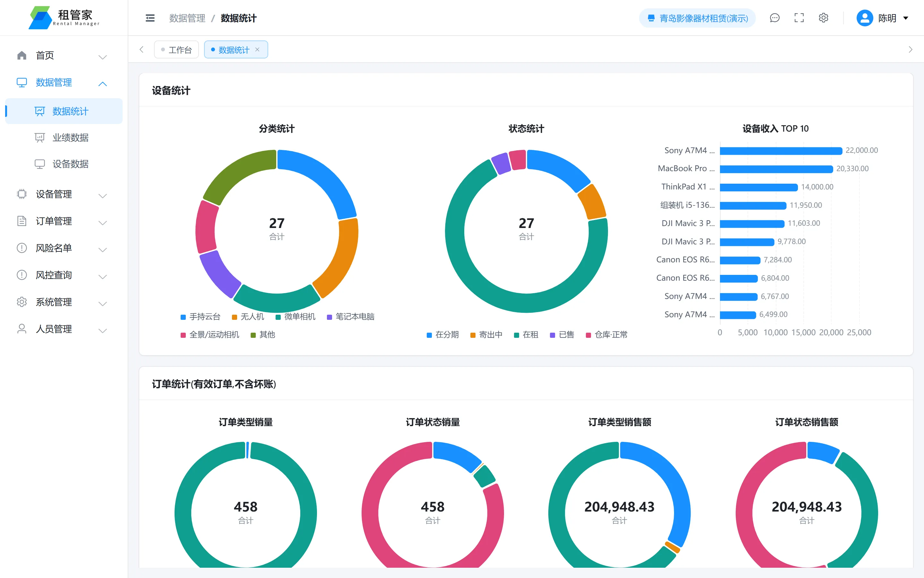Click the warning icon beside 风险名单
Viewport: 924px width, 578px height.
coord(22,248)
